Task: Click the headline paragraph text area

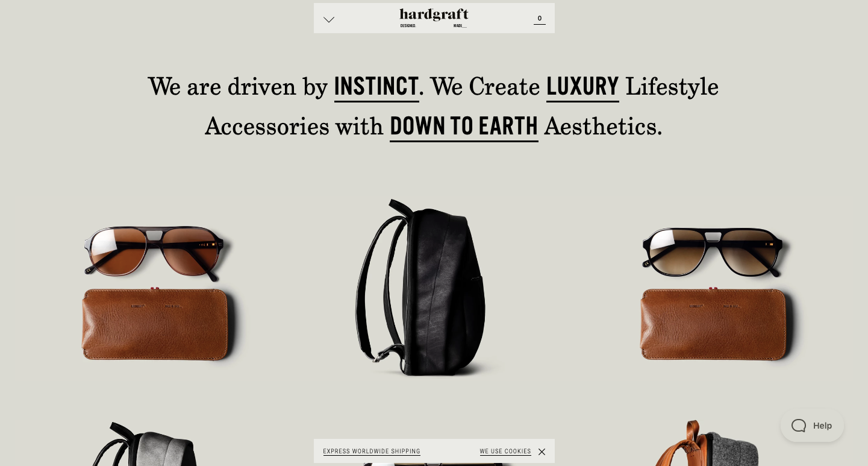Action: 434,106
